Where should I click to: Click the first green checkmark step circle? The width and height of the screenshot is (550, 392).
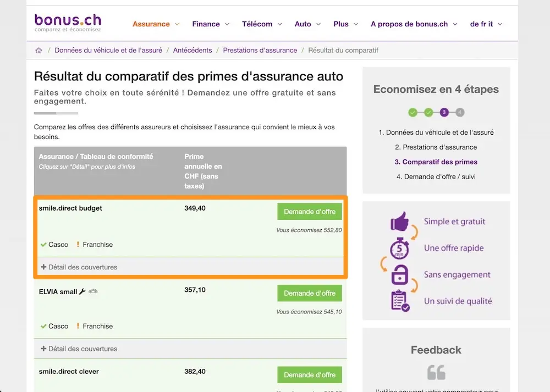click(413, 113)
